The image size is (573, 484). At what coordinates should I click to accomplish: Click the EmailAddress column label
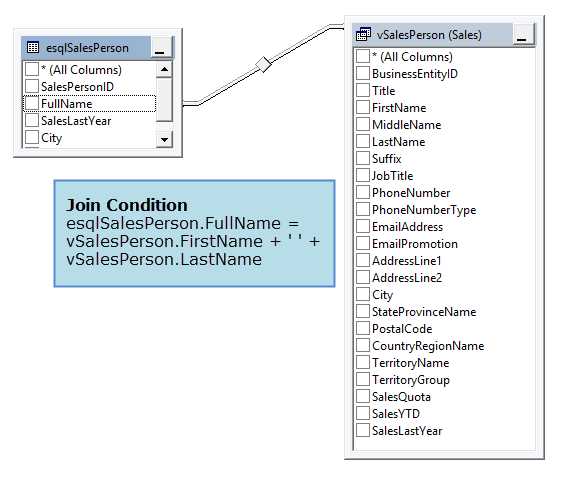point(407,227)
